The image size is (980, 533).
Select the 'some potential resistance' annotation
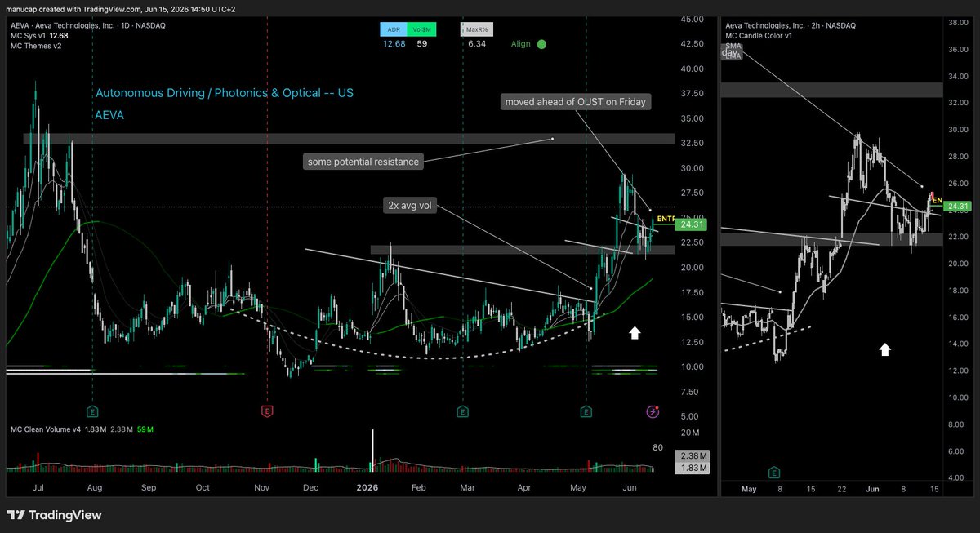(363, 162)
